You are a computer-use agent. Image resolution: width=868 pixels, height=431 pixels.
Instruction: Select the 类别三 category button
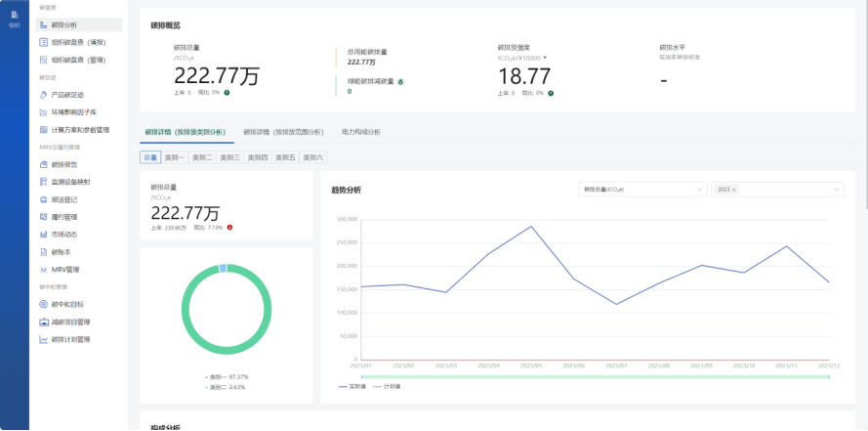229,156
